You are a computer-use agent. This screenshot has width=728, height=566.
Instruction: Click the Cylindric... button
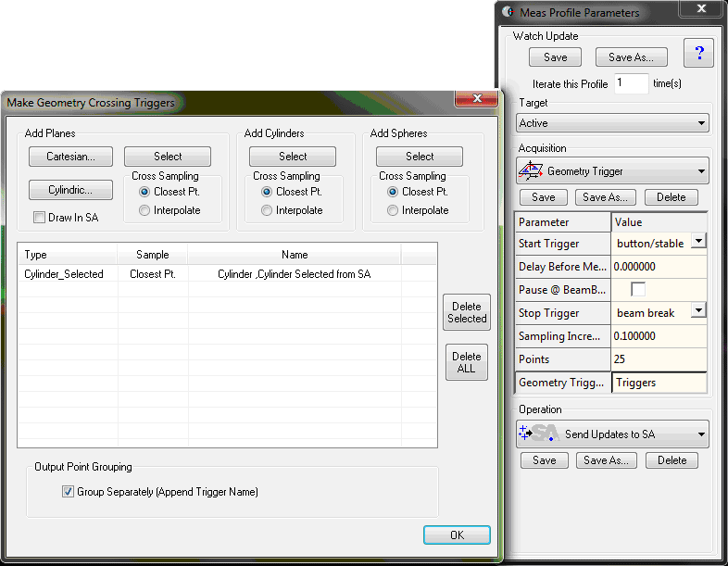tap(70, 190)
